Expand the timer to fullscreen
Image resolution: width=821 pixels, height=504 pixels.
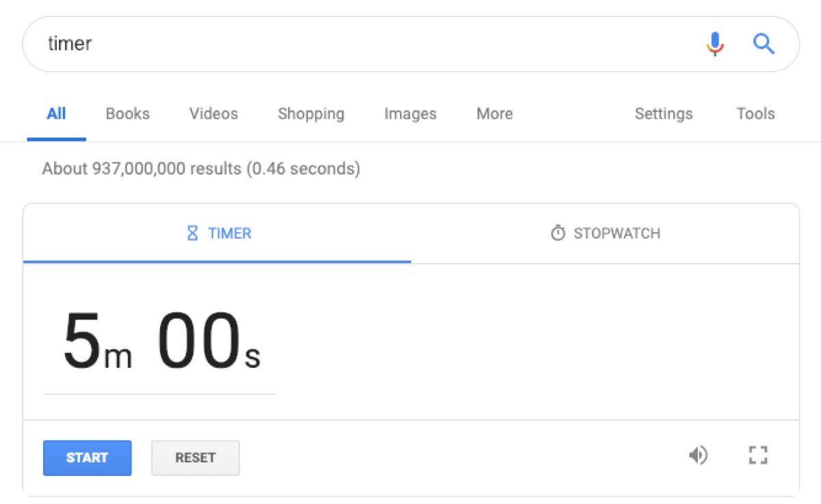757,455
